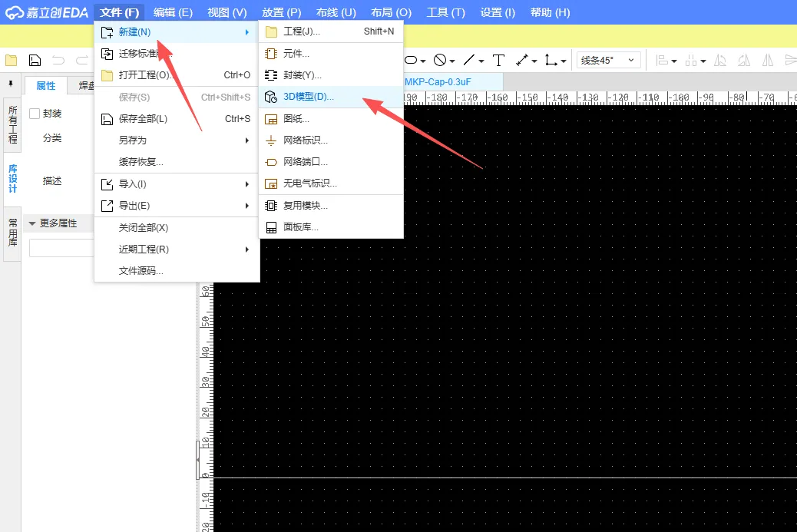Create new 工程(J)... from submenu

pyautogui.click(x=331, y=31)
